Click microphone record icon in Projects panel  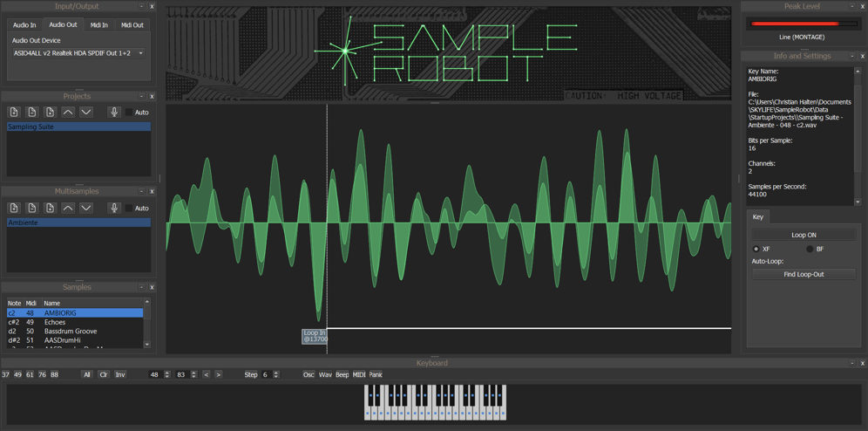click(x=114, y=112)
